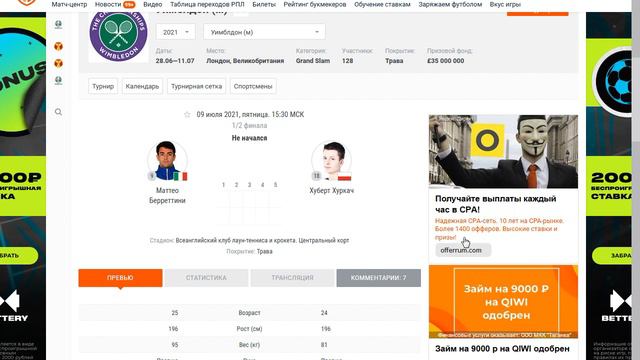
Task: Click Займ на 9000 р на QIWI одобрен headline
Action: tap(502, 349)
